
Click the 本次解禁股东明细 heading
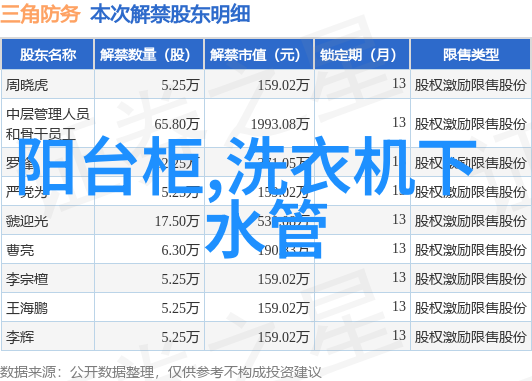coord(170,14)
